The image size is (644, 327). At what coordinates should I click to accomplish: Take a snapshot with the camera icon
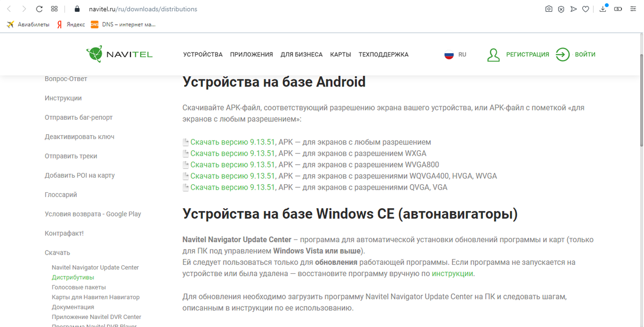[x=548, y=9]
